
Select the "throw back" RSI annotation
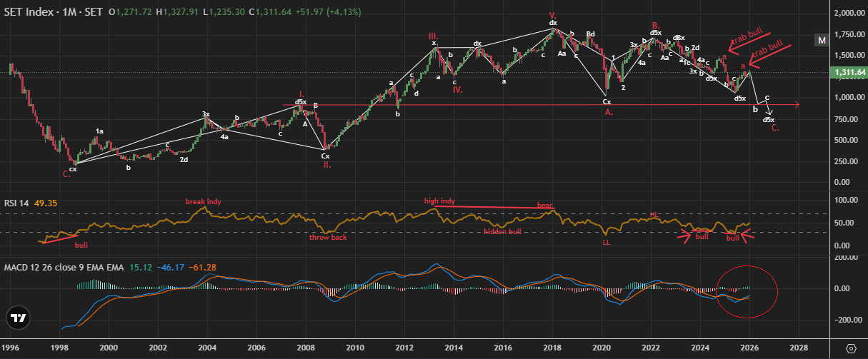(328, 237)
